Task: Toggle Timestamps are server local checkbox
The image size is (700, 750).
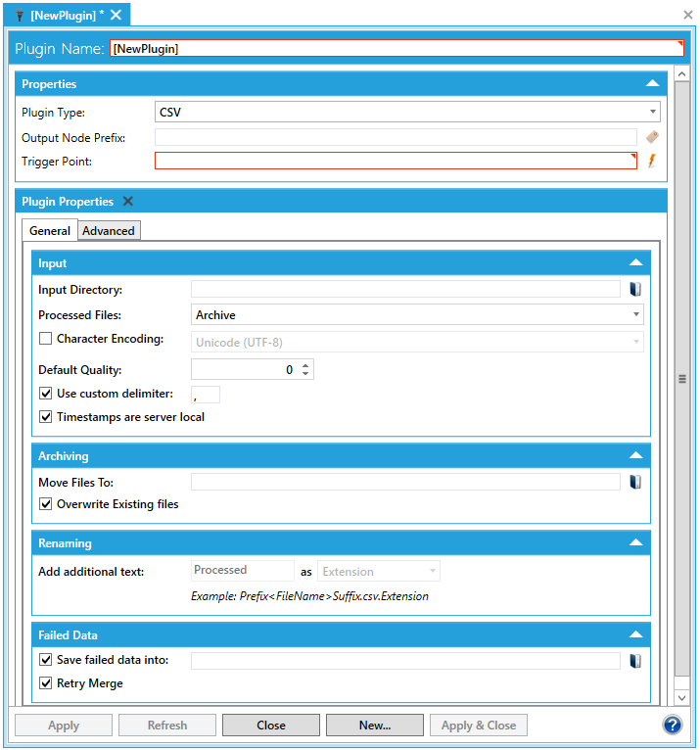Action: click(45, 417)
